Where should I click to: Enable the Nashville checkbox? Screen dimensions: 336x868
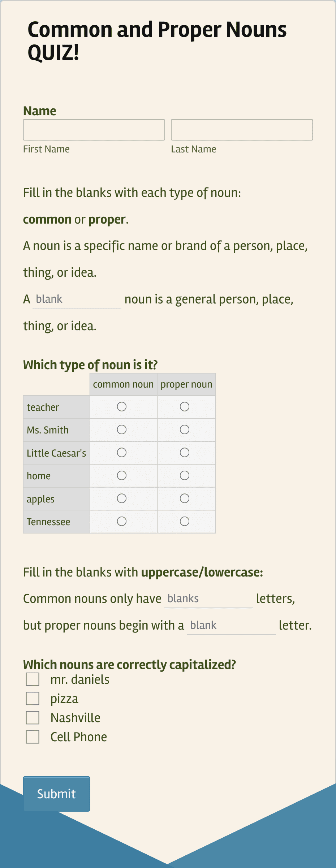click(33, 717)
